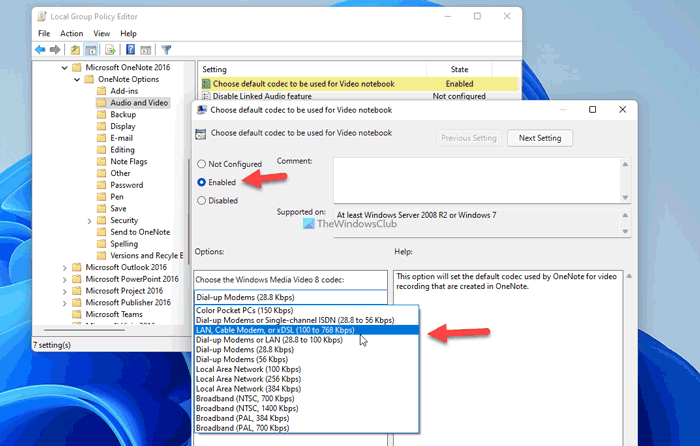Open the File menu
This screenshot has width=700, height=446.
pos(44,33)
